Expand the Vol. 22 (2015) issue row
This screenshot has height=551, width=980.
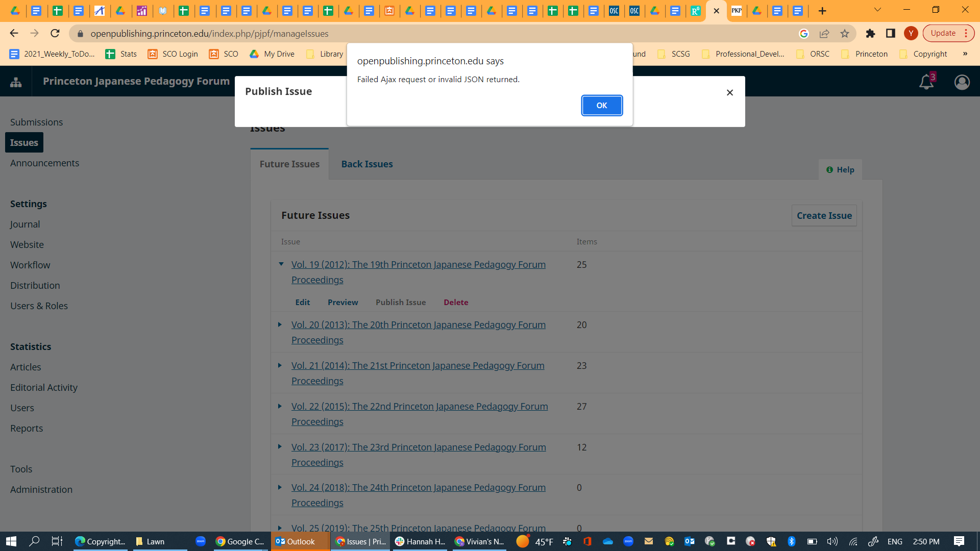click(x=280, y=406)
